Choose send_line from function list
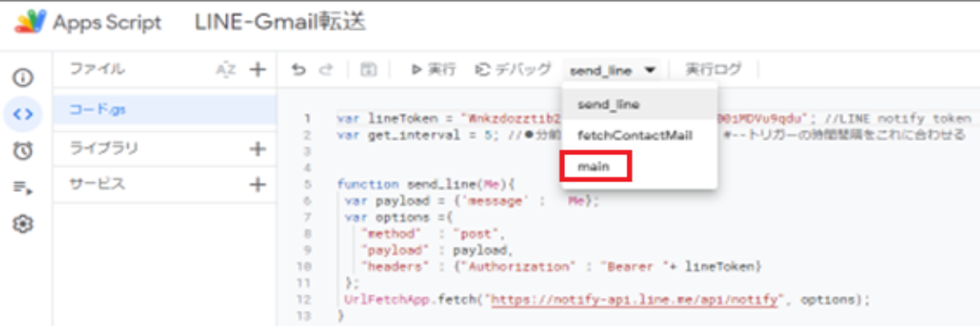Viewport: 980px width, 326px height. point(639,104)
